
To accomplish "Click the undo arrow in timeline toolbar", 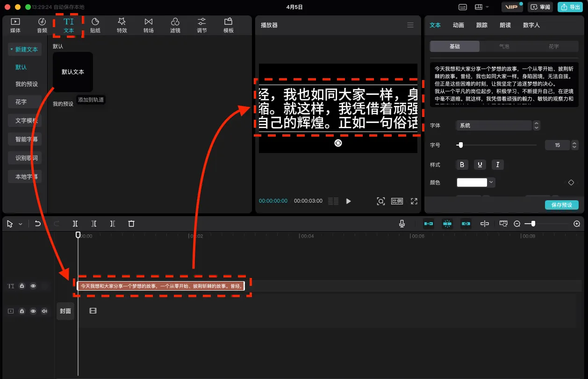I will coord(38,224).
